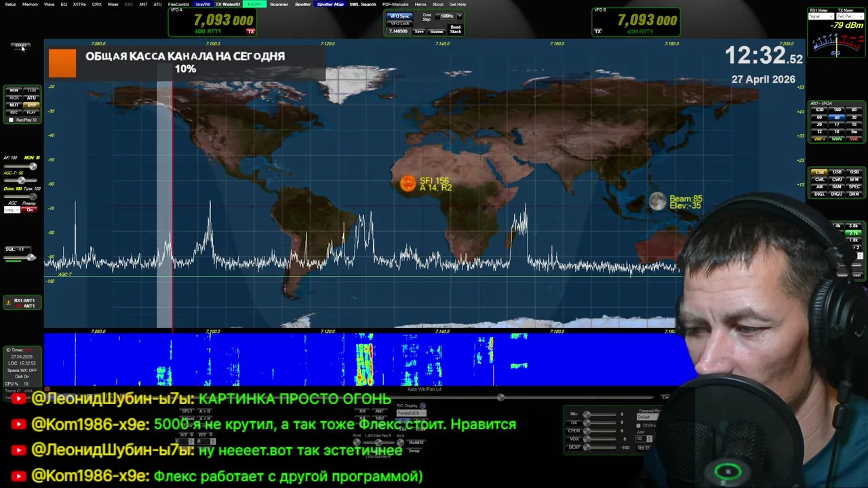Click the FlexControl menu item

(x=178, y=4)
